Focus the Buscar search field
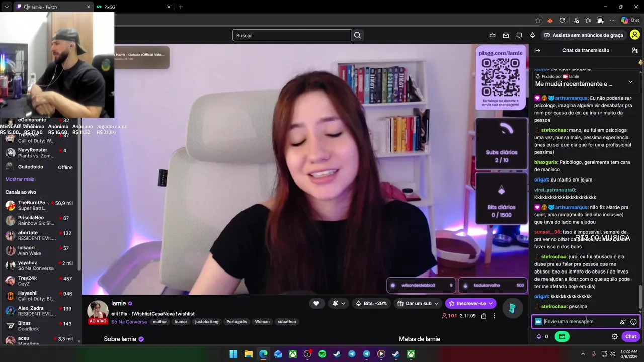The width and height of the screenshot is (644, 362). tap(292, 35)
